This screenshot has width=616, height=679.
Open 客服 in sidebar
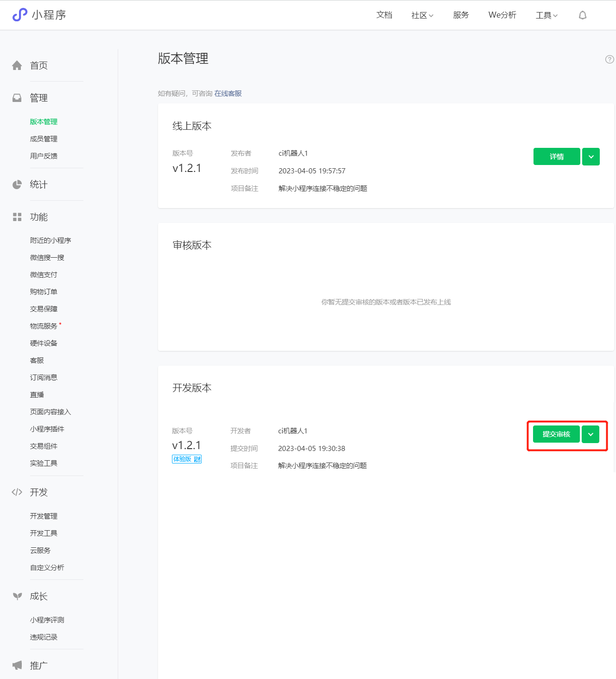coord(37,361)
